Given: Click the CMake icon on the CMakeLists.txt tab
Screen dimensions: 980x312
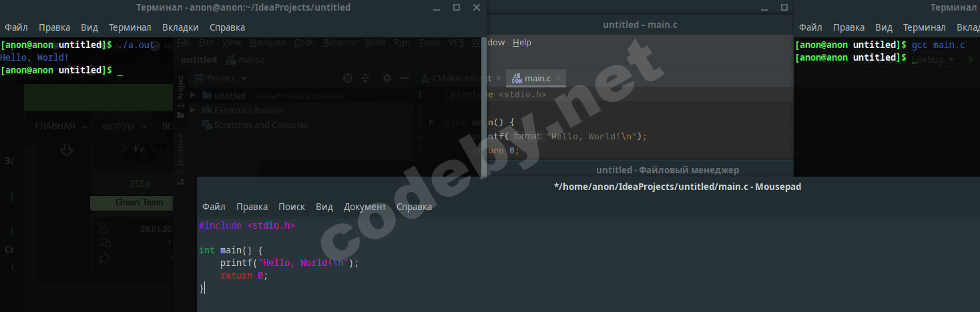Looking at the screenshot, I should pos(425,78).
